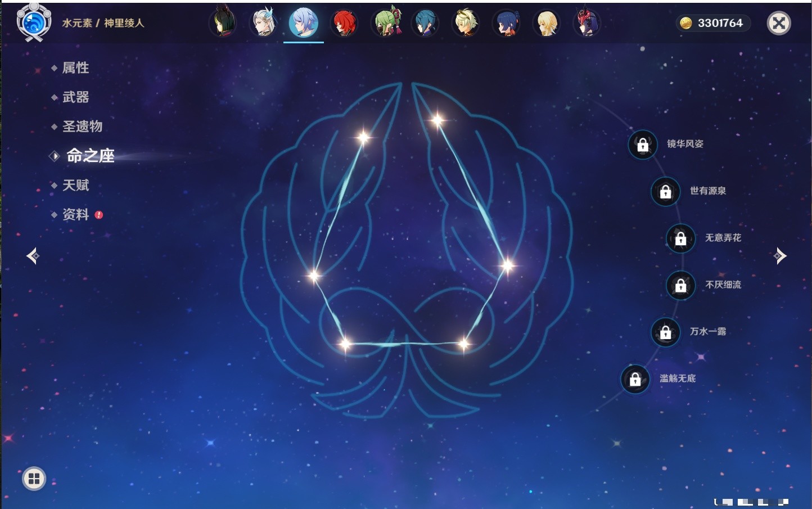Switch to the red-haired character avatar
Viewport: 812px width, 509px height.
344,23
